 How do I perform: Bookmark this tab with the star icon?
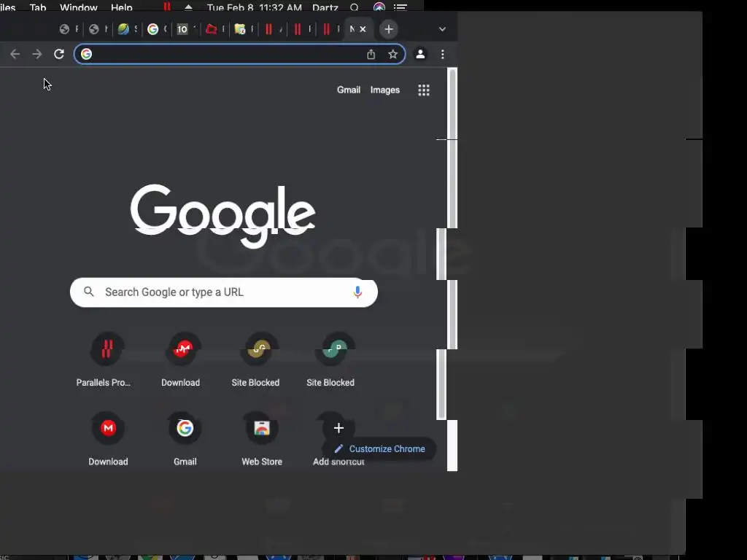pyautogui.click(x=392, y=54)
